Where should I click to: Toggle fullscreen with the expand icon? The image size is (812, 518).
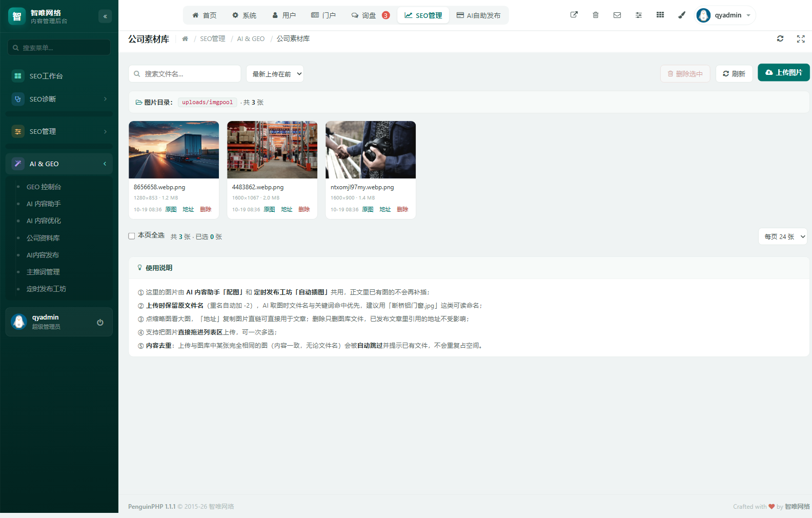(801, 39)
